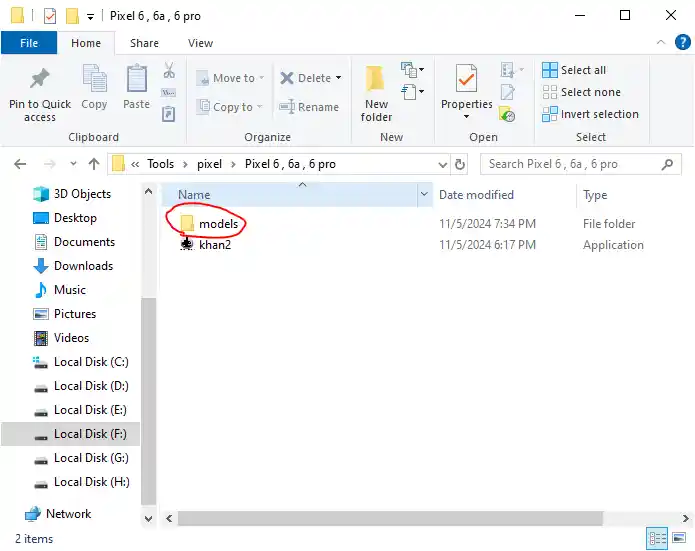Switch to the Share ribbon tab

[144, 43]
